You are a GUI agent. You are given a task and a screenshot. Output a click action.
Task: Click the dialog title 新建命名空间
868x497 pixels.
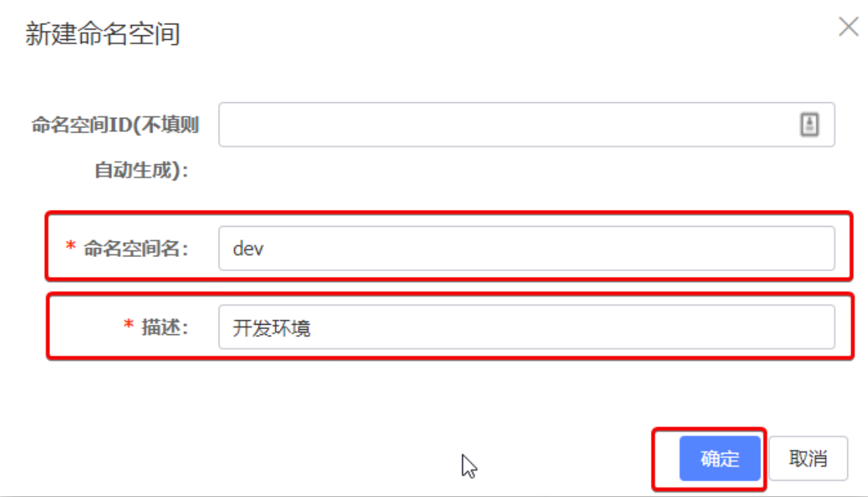click(102, 34)
